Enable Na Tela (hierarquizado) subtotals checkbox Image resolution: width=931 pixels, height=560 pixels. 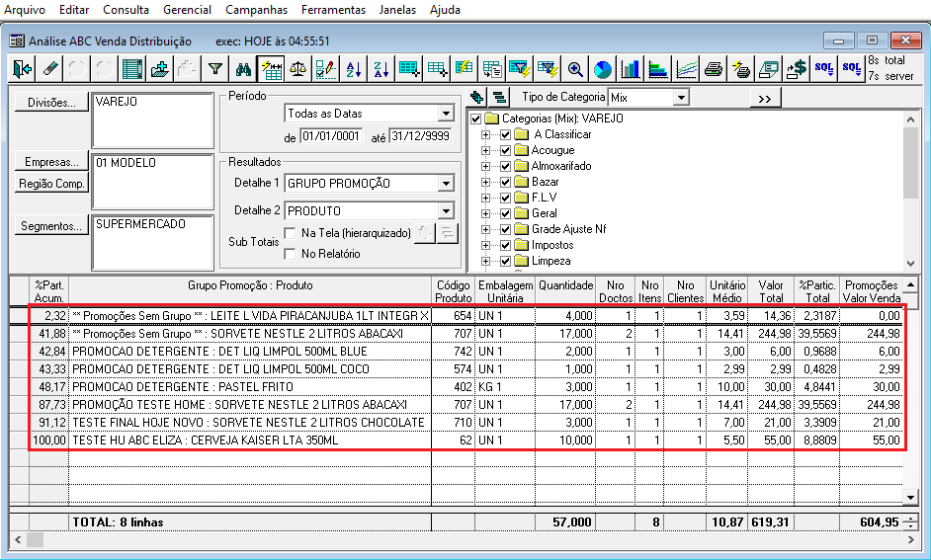pos(290,233)
